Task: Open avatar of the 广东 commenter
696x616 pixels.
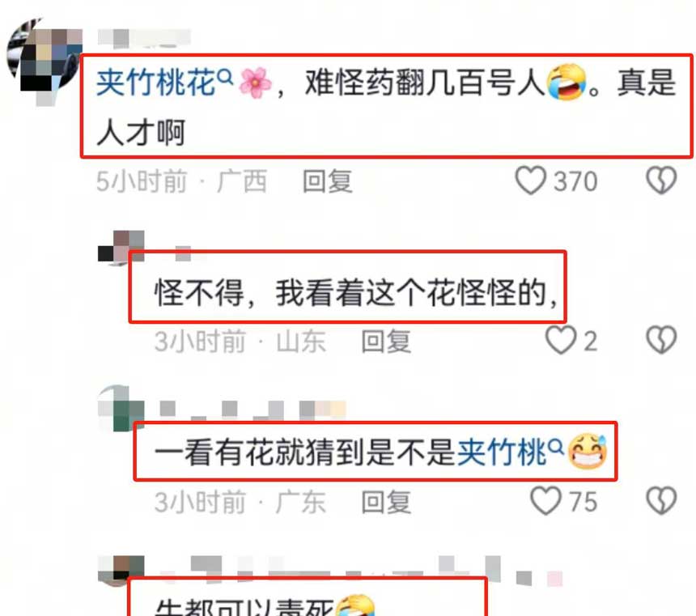Action: click(x=121, y=409)
